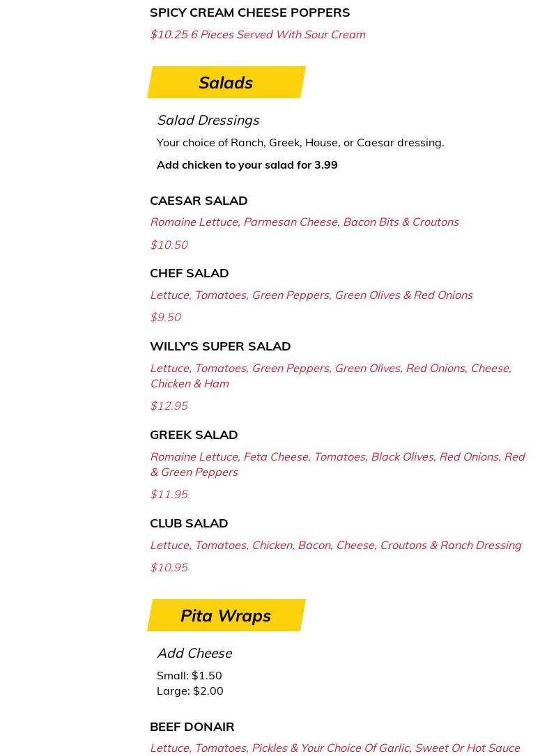Open the Caesar Salad item title
This screenshot has width=547, height=756.
[x=199, y=200]
